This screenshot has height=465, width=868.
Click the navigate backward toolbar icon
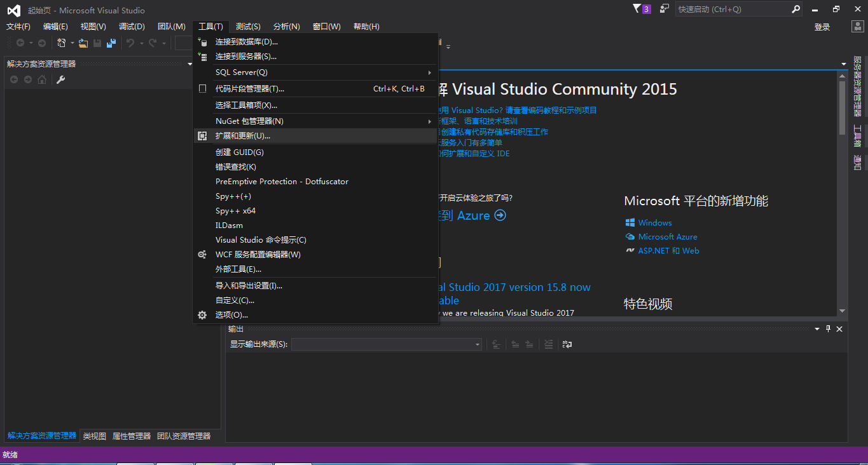pos(20,43)
